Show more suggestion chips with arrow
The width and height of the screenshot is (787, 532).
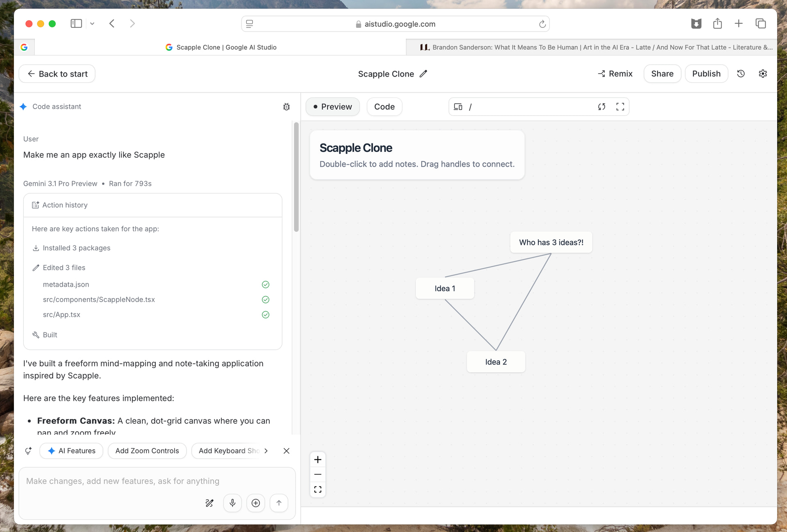coord(266,451)
